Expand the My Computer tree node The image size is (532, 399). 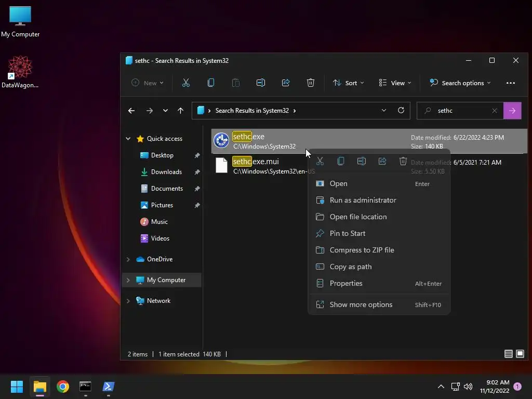[x=128, y=280]
